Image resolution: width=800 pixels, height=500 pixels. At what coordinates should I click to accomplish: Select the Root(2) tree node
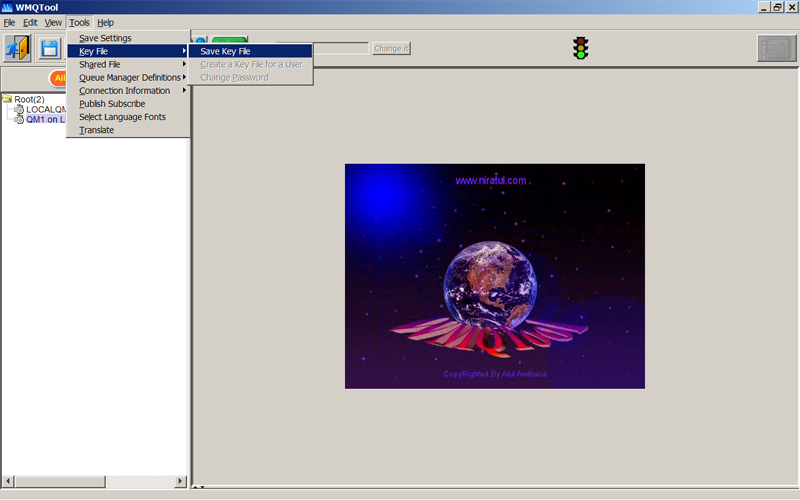click(x=29, y=99)
